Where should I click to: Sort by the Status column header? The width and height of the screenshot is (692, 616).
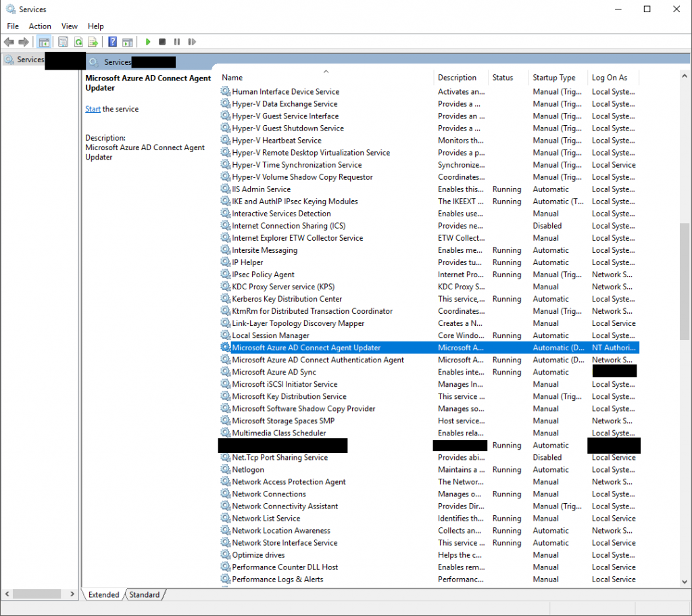[508, 77]
